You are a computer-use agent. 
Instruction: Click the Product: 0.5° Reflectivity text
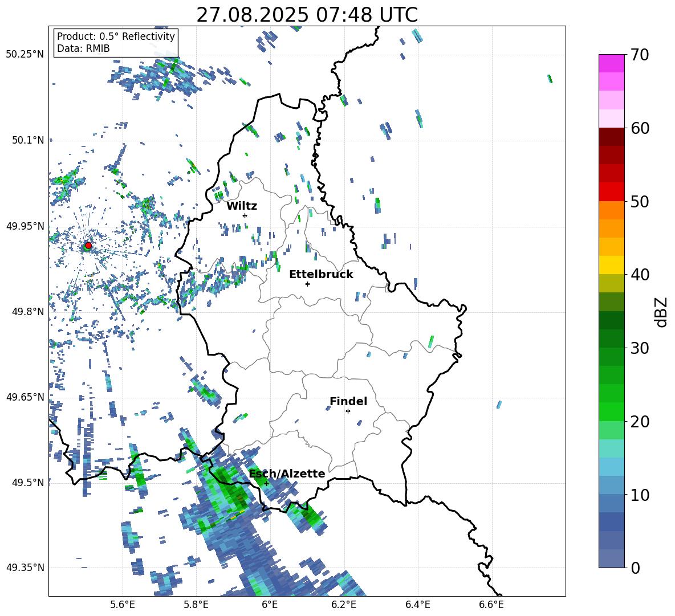pos(116,36)
